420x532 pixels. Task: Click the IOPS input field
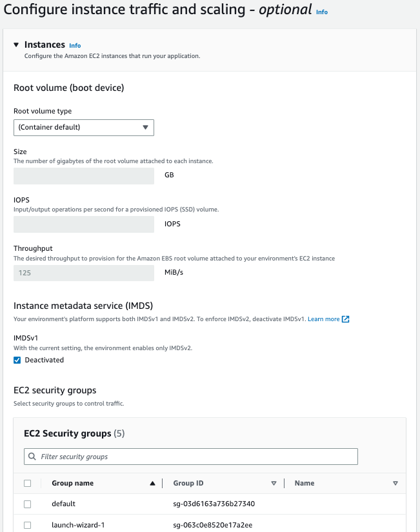(x=84, y=224)
